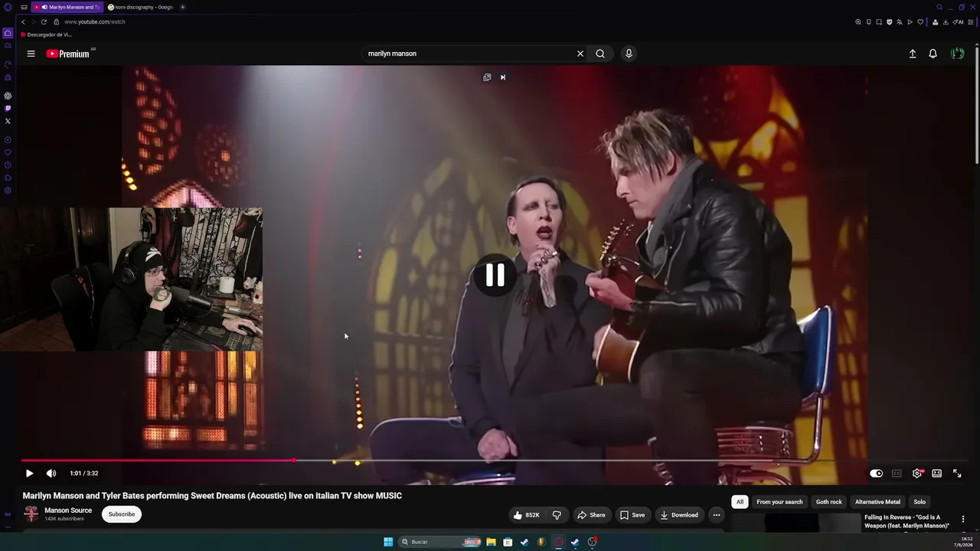This screenshot has height=551, width=980.
Task: Subscribe to Manson Source channel
Action: pos(122,514)
